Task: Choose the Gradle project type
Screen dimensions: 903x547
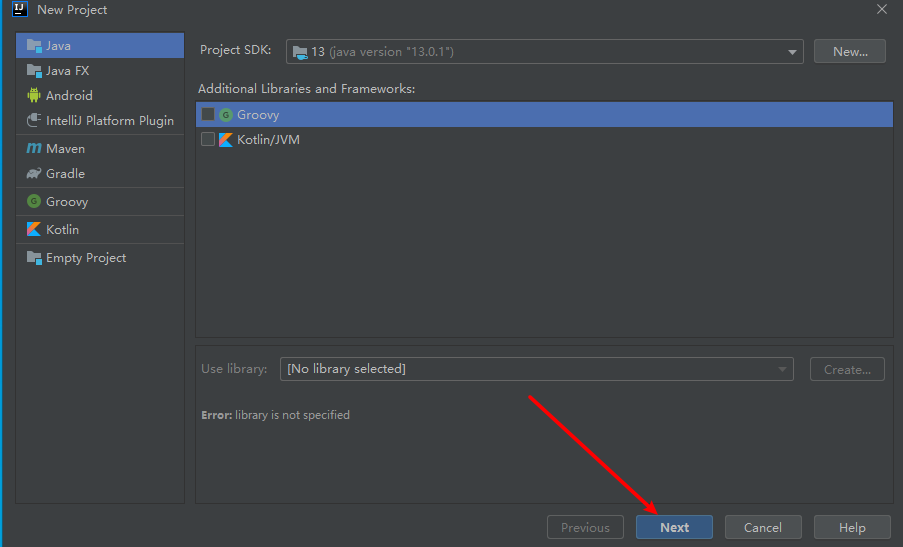Action: click(100, 173)
